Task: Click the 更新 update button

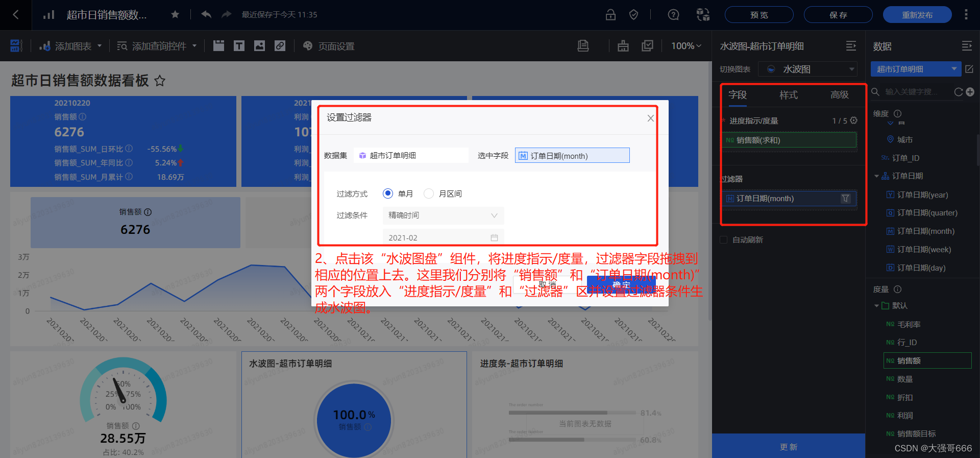Action: (789, 447)
